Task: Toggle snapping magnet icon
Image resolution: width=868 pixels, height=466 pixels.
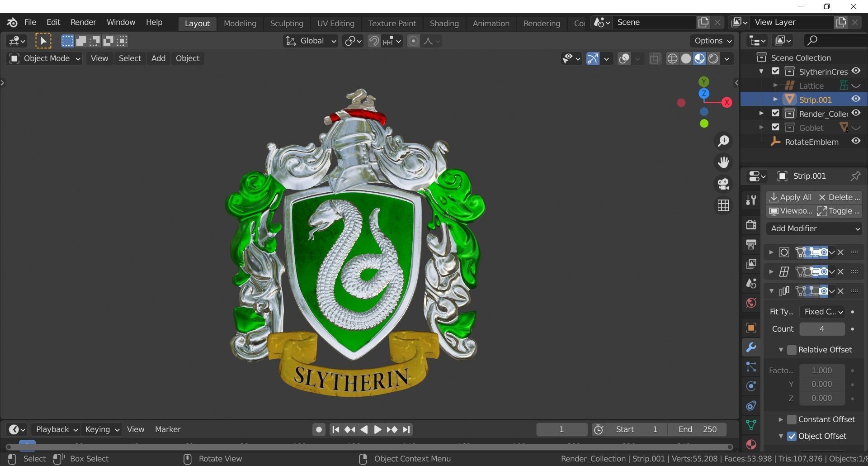Action: point(374,41)
